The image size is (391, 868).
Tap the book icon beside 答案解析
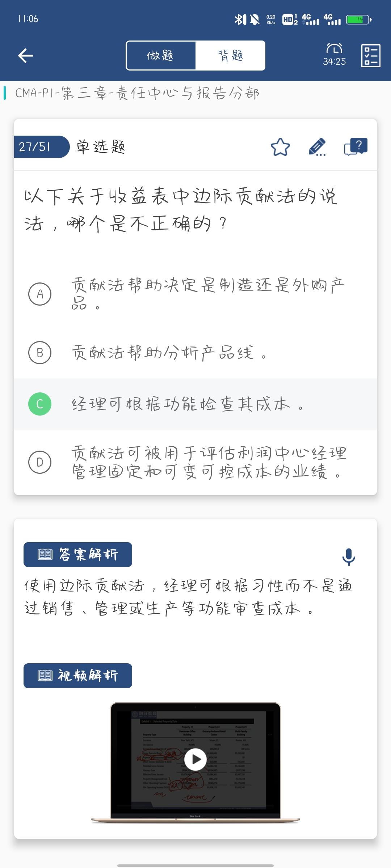pos(45,554)
